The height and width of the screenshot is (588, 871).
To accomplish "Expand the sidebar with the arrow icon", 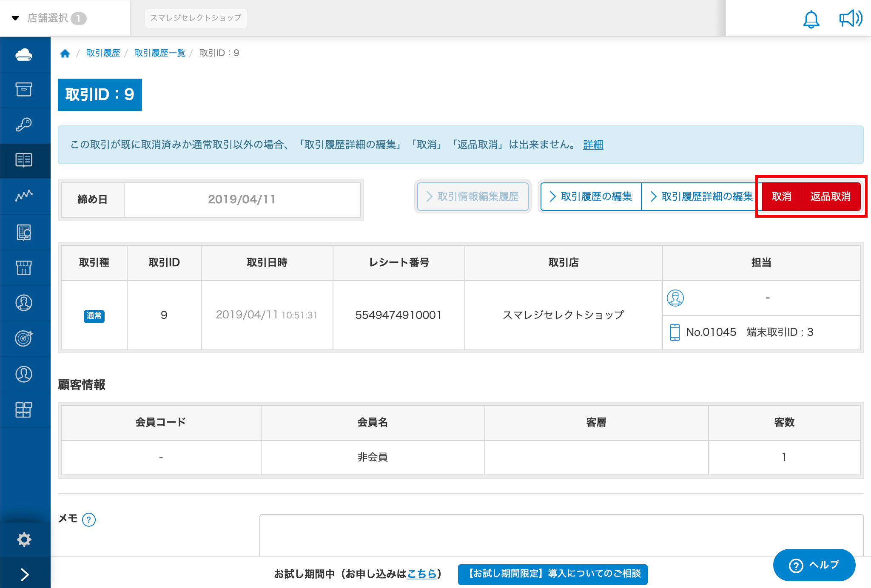I will pos(25,574).
